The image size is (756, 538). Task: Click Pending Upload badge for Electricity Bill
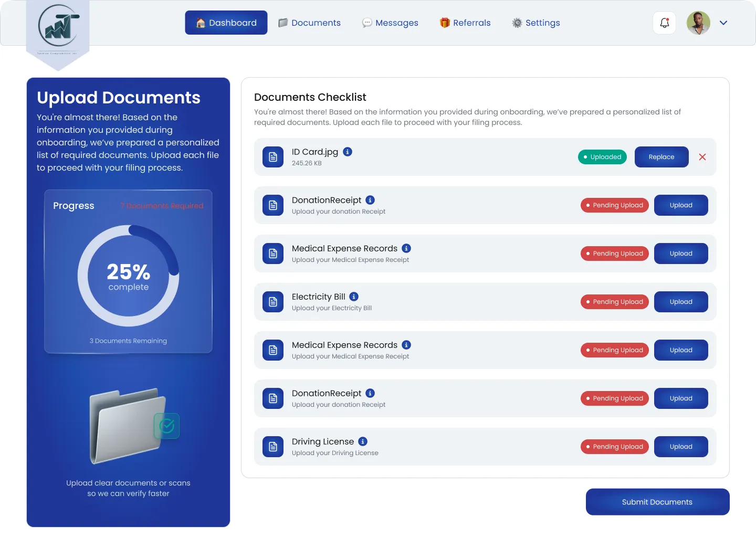point(615,302)
